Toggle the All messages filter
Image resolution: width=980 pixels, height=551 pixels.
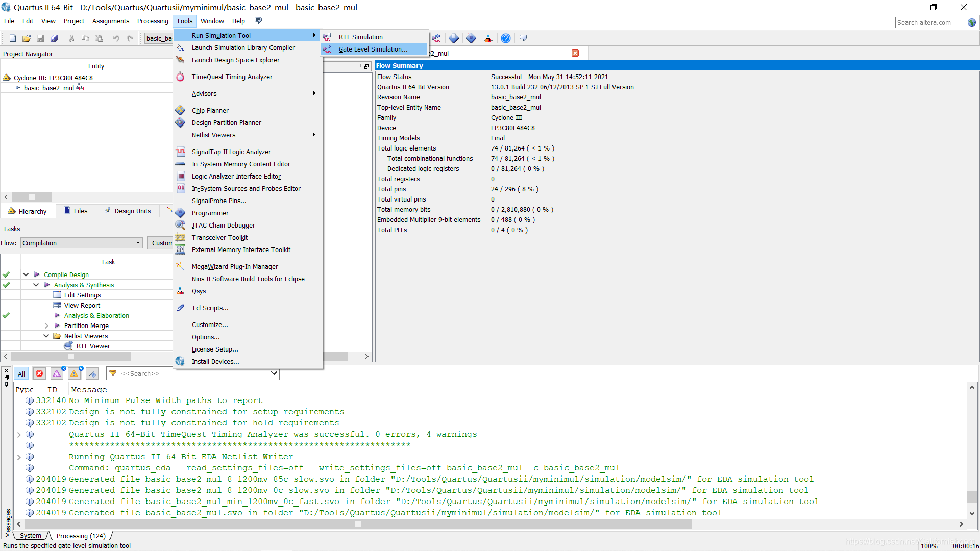coord(21,374)
